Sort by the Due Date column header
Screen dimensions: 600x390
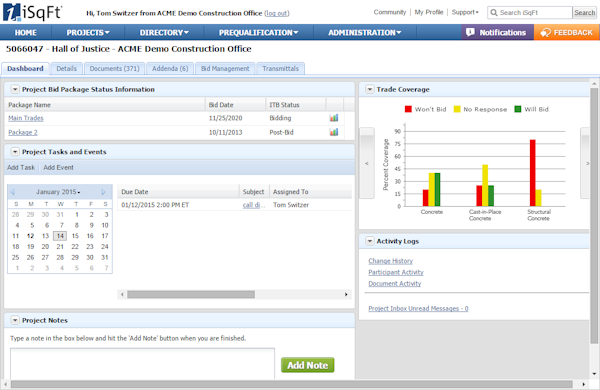(178, 191)
